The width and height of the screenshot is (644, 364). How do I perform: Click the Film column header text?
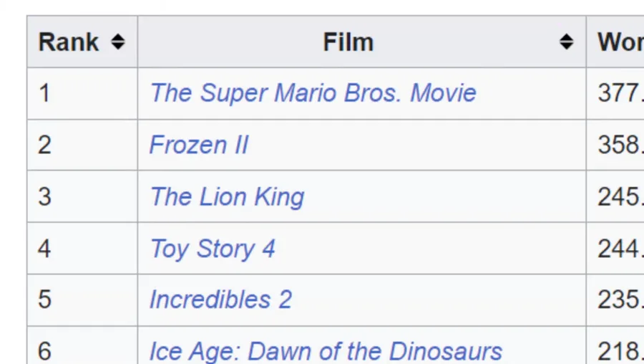[x=348, y=42]
